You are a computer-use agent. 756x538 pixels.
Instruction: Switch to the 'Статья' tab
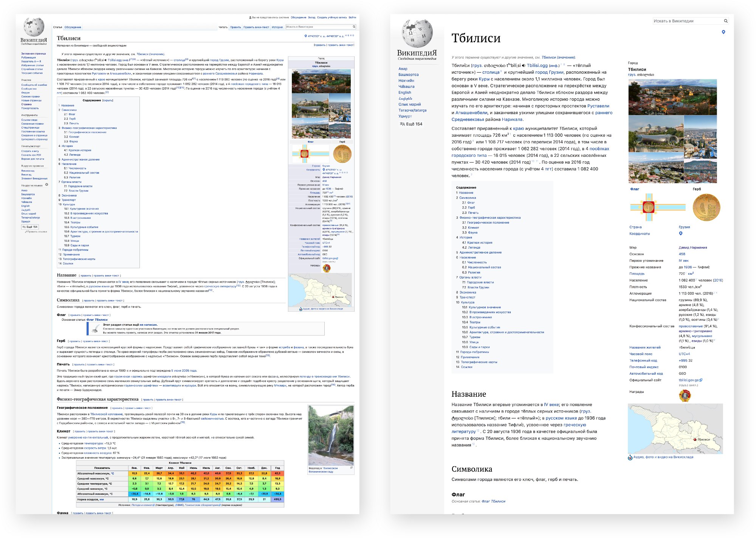click(x=57, y=27)
